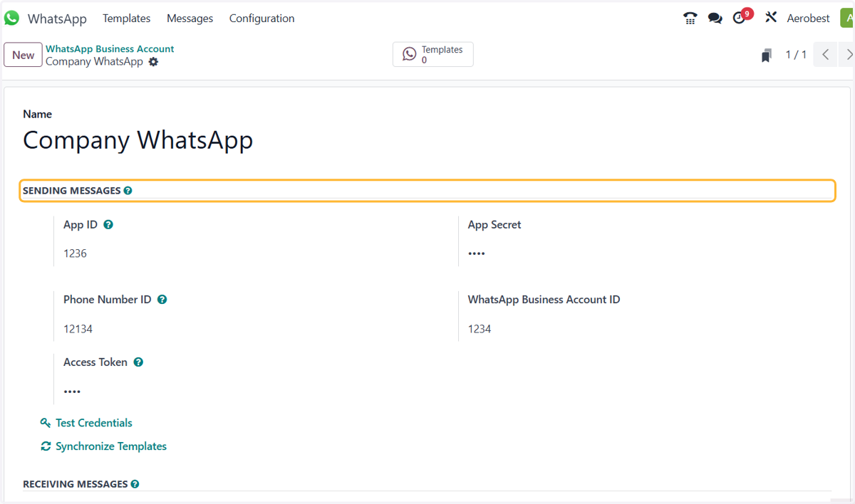Image resolution: width=855 pixels, height=504 pixels.
Task: Click the App Secret label
Action: pos(494,224)
